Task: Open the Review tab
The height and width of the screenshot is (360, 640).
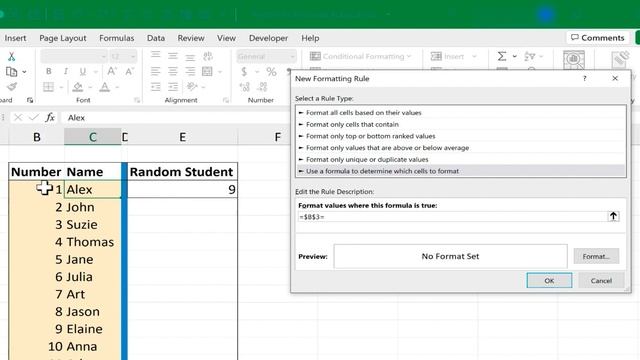Action: click(x=191, y=38)
